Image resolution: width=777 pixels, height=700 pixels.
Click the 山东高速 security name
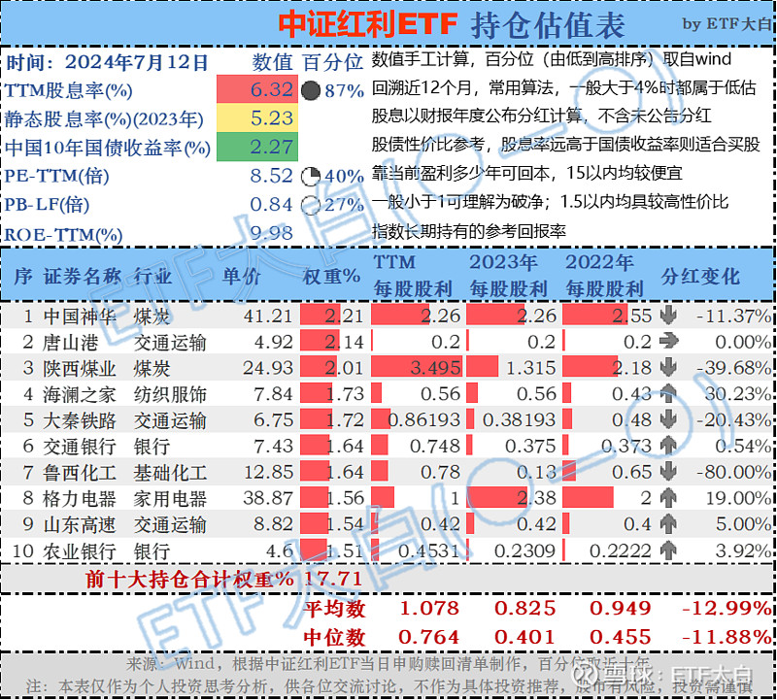coord(80,524)
